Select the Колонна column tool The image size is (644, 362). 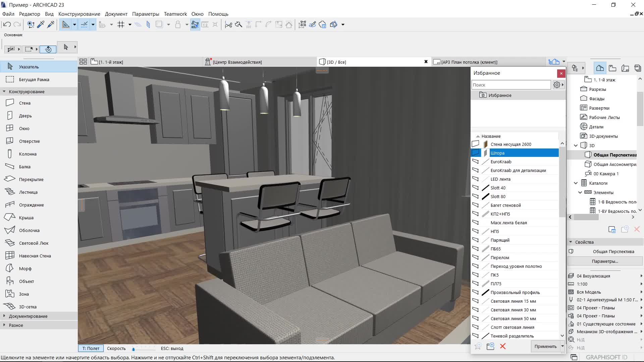coord(28,154)
